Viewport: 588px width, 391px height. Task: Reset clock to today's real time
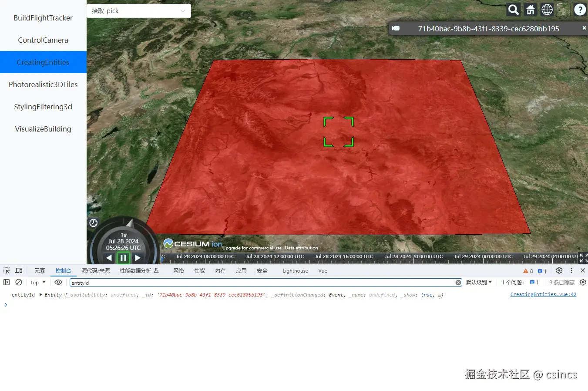pyautogui.click(x=93, y=223)
